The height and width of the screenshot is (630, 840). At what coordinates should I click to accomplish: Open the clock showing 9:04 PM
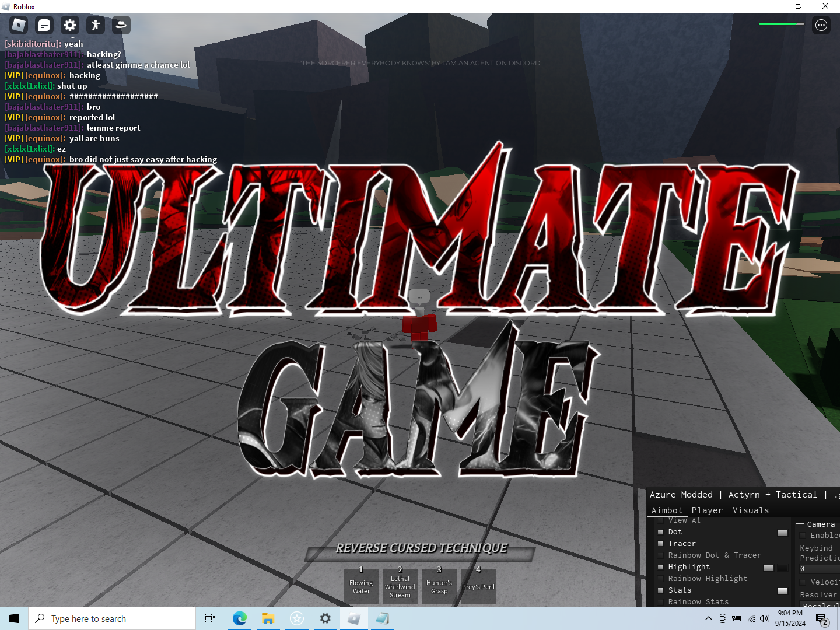[790, 618]
